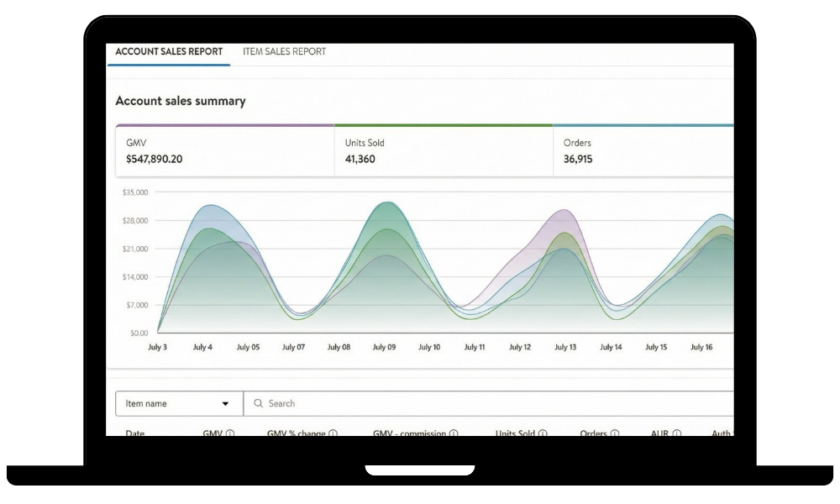Click the info icon next to AUR column
The image size is (840, 504).
click(677, 433)
